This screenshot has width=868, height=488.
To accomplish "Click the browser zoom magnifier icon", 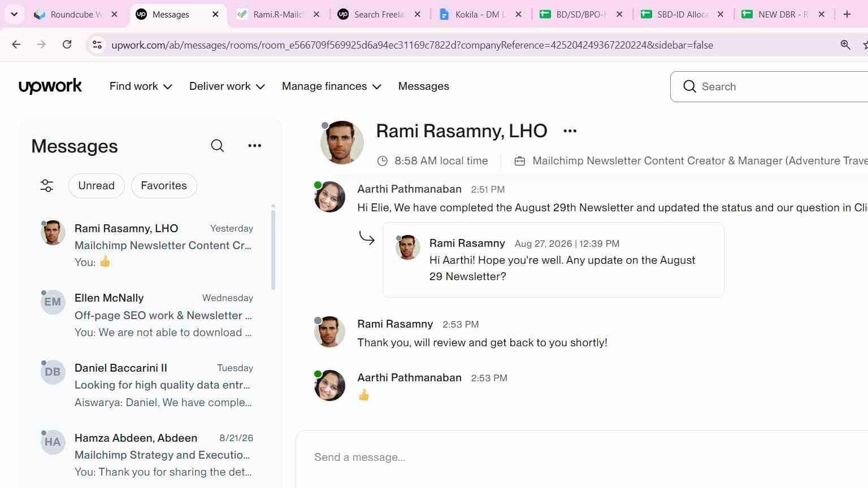I will (845, 45).
